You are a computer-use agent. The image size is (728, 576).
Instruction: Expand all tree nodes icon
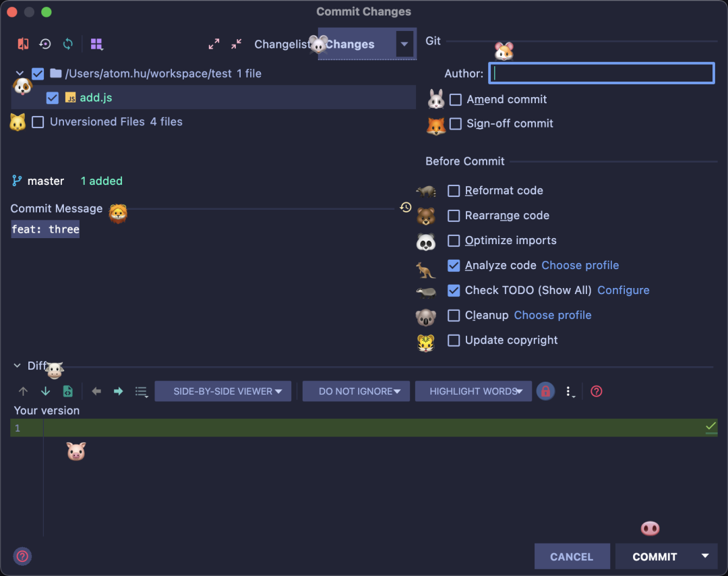tap(214, 44)
